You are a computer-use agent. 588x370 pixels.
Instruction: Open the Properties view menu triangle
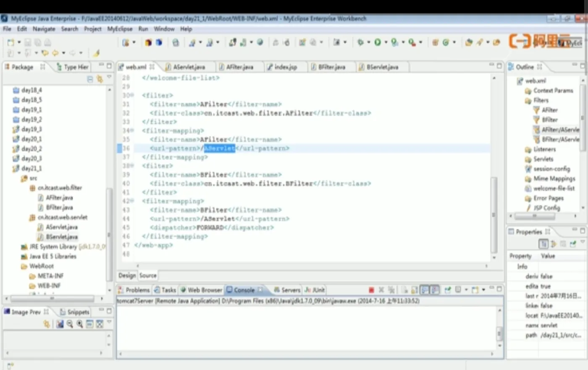583,243
